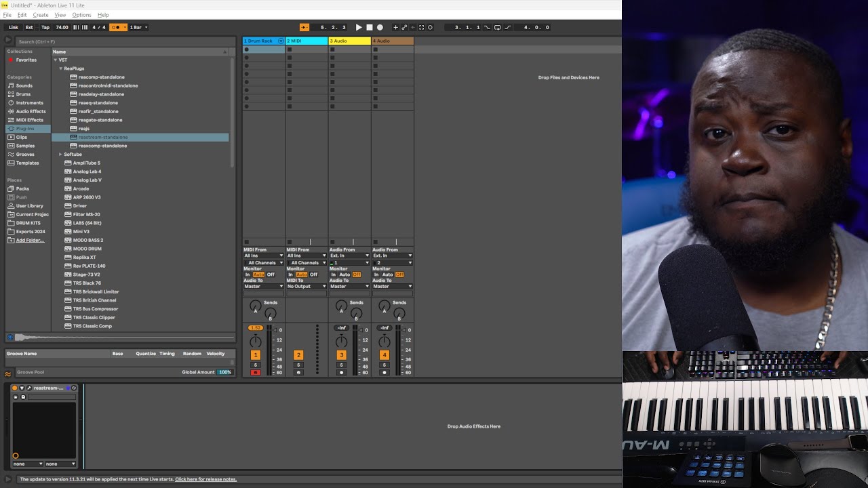Select Audio Effects category in browser
Viewport: 868px width, 488px height.
coord(31,111)
